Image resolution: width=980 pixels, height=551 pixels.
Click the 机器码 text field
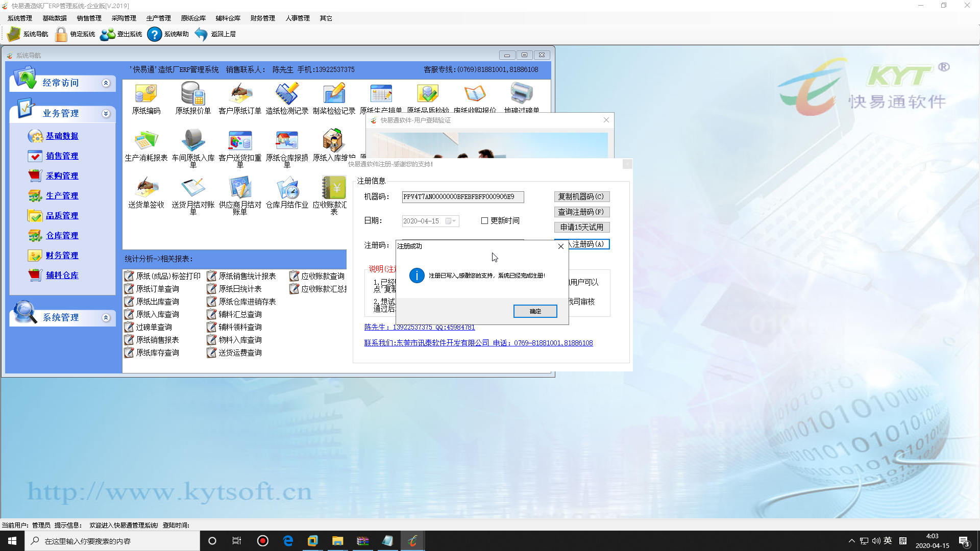462,197
